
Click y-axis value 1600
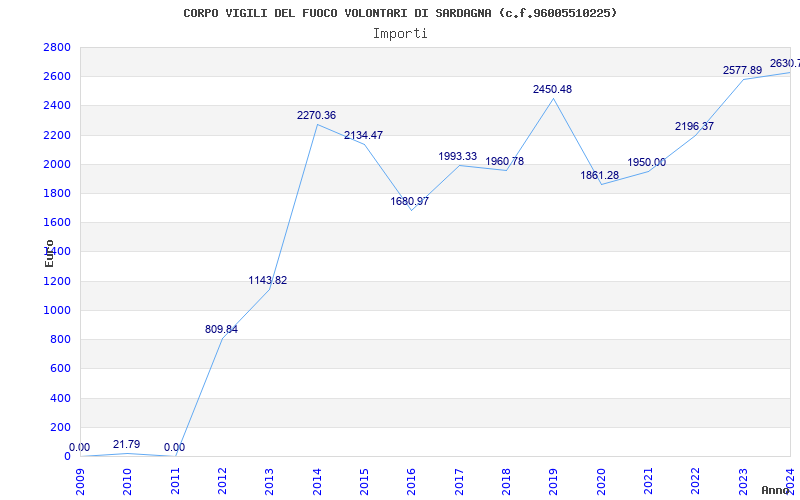(57, 222)
